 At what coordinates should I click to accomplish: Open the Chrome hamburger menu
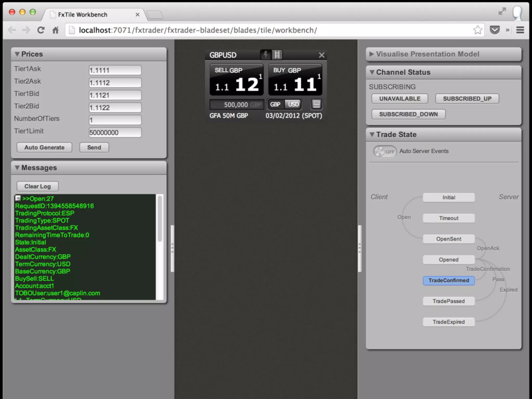(x=520, y=30)
